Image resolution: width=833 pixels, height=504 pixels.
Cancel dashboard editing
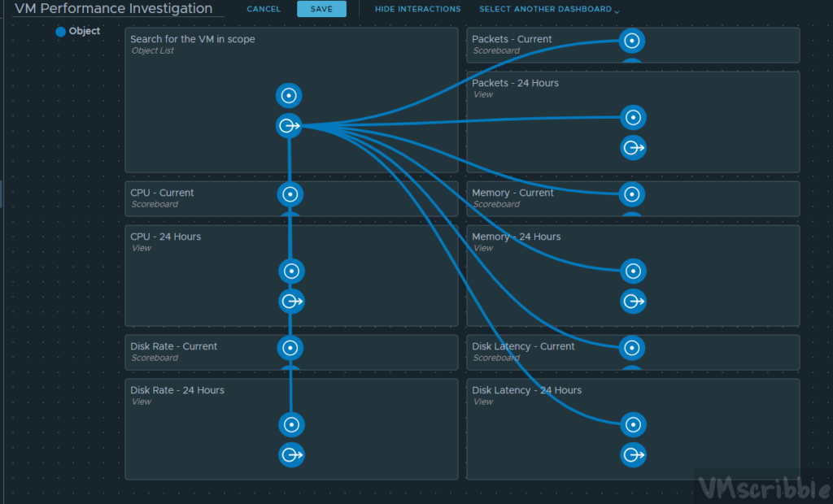[x=264, y=10]
